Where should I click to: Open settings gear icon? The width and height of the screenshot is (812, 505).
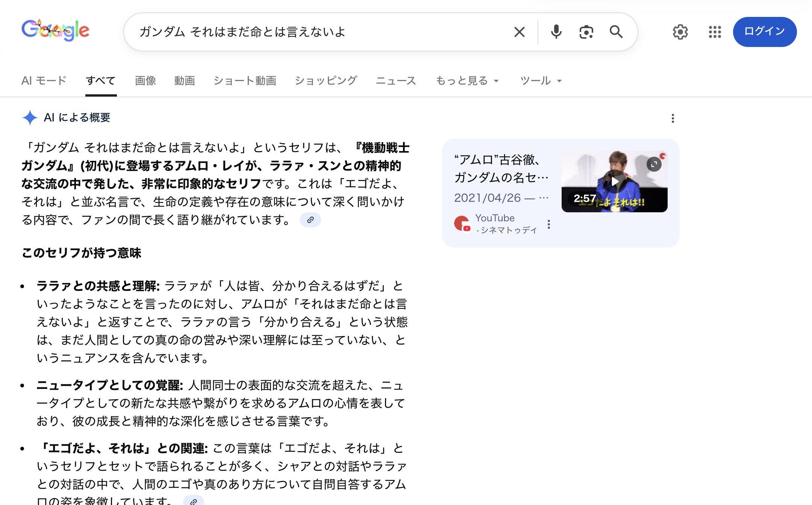(680, 32)
